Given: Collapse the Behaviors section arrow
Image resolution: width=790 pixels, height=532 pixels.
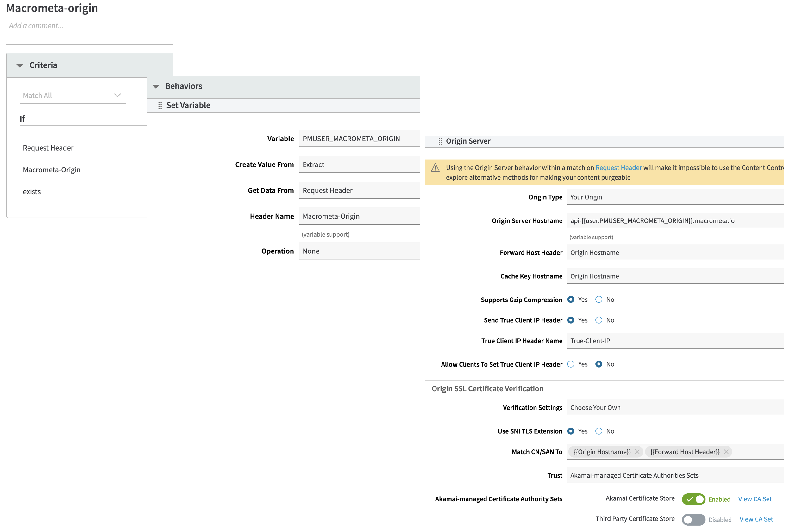Looking at the screenshot, I should pyautogui.click(x=156, y=87).
